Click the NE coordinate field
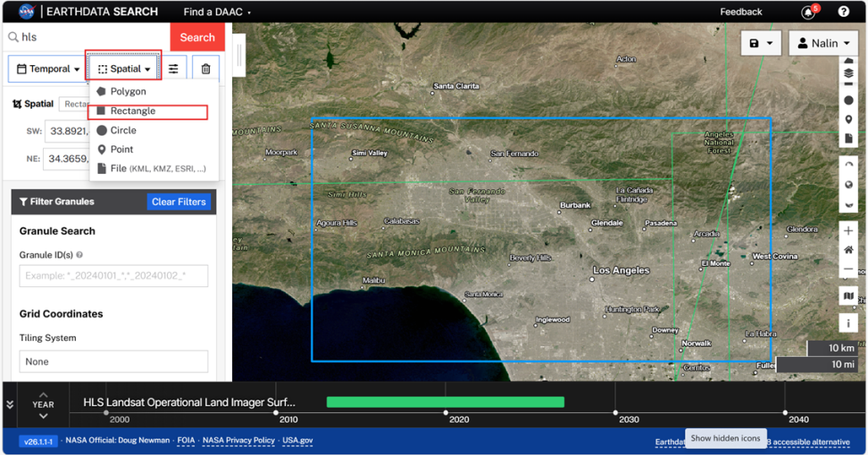The height and width of the screenshot is (455, 868). pos(68,159)
